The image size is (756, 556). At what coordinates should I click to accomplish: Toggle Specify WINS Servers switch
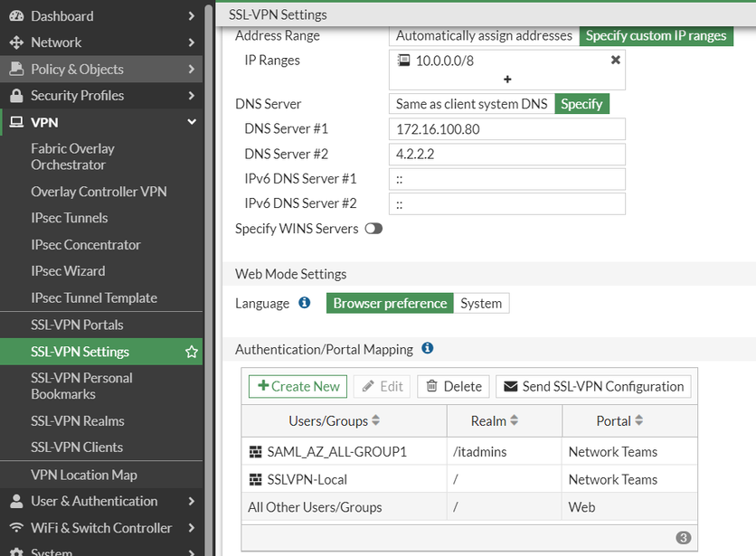coord(373,229)
